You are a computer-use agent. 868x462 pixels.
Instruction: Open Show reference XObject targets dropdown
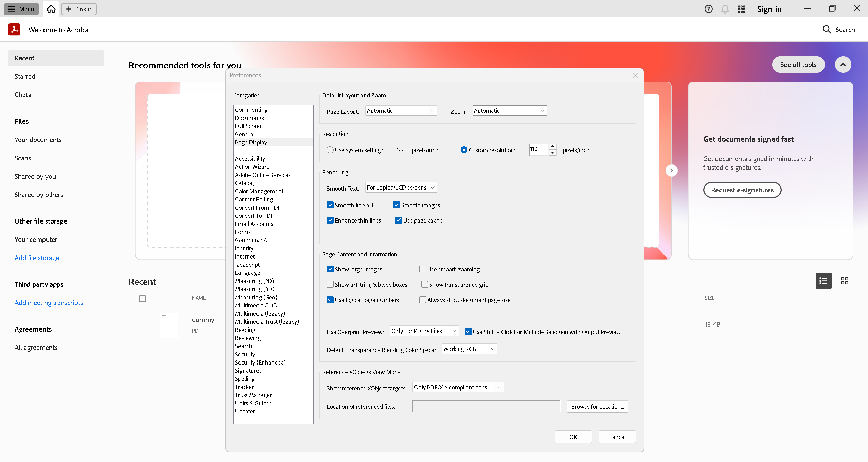458,387
